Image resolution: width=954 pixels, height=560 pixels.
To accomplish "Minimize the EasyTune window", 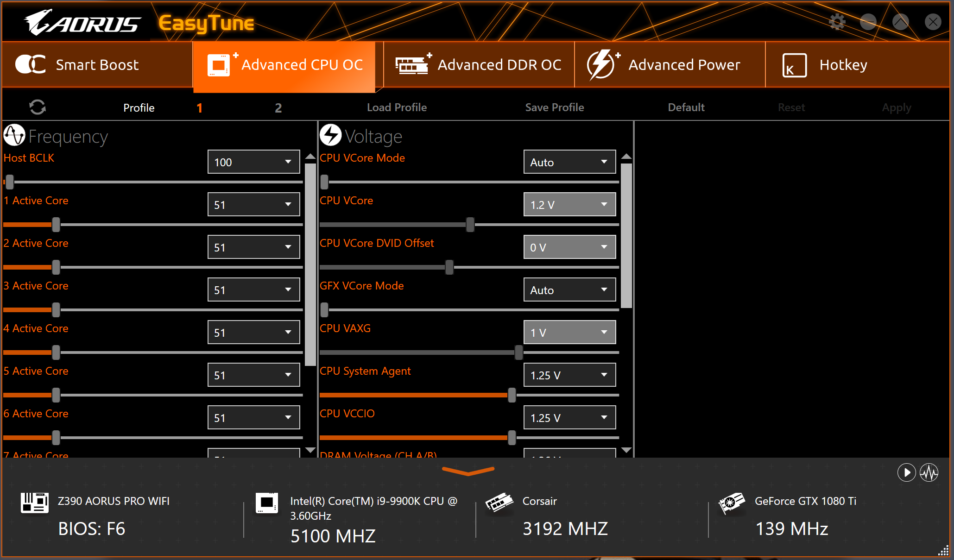I will (x=868, y=22).
